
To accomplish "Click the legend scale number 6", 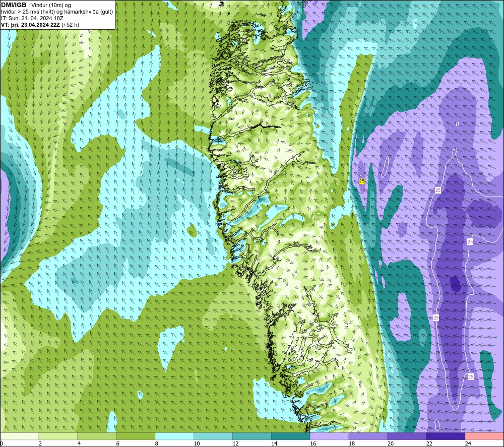I will point(117,443).
